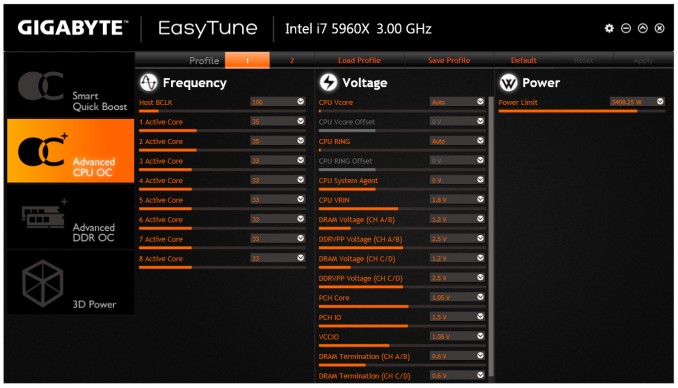
Task: Open the settings gear icon
Action: [x=609, y=29]
